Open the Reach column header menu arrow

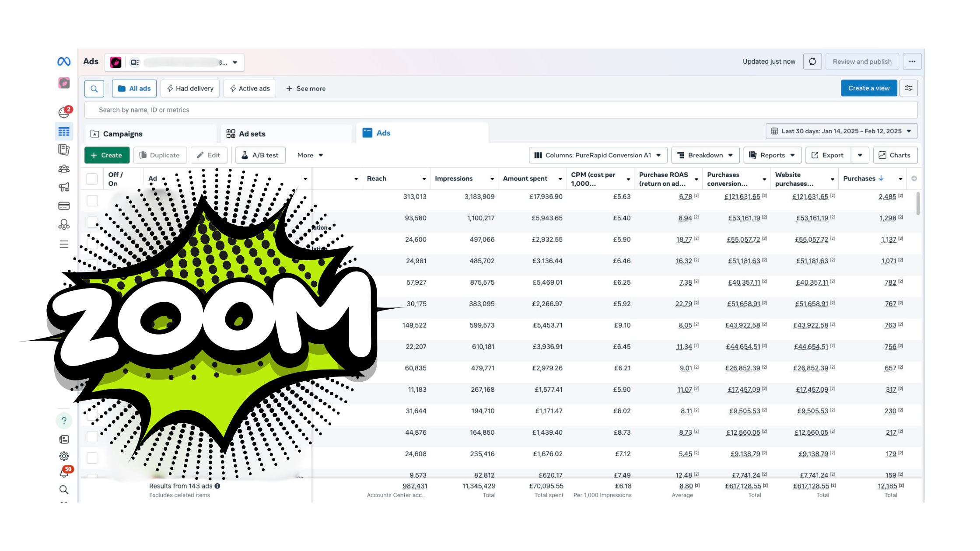(x=424, y=179)
